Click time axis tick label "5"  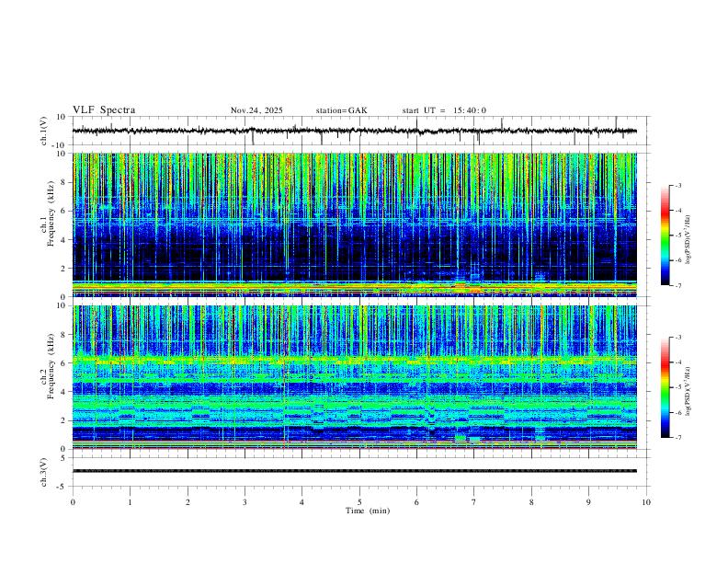pos(359,502)
